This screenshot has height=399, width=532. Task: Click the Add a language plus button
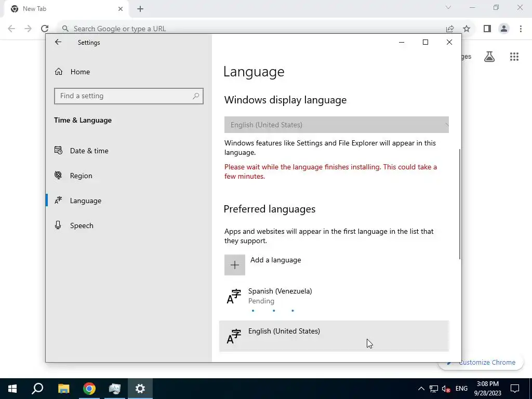pyautogui.click(x=234, y=265)
